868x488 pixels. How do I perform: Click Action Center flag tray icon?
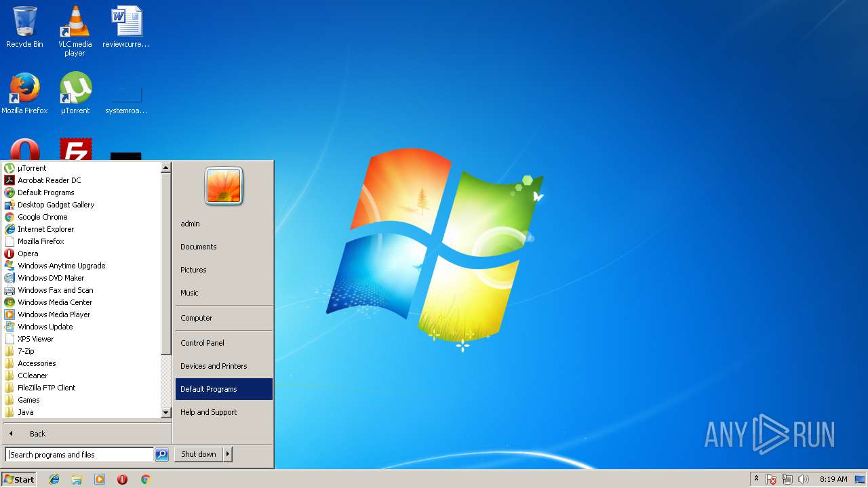771,479
